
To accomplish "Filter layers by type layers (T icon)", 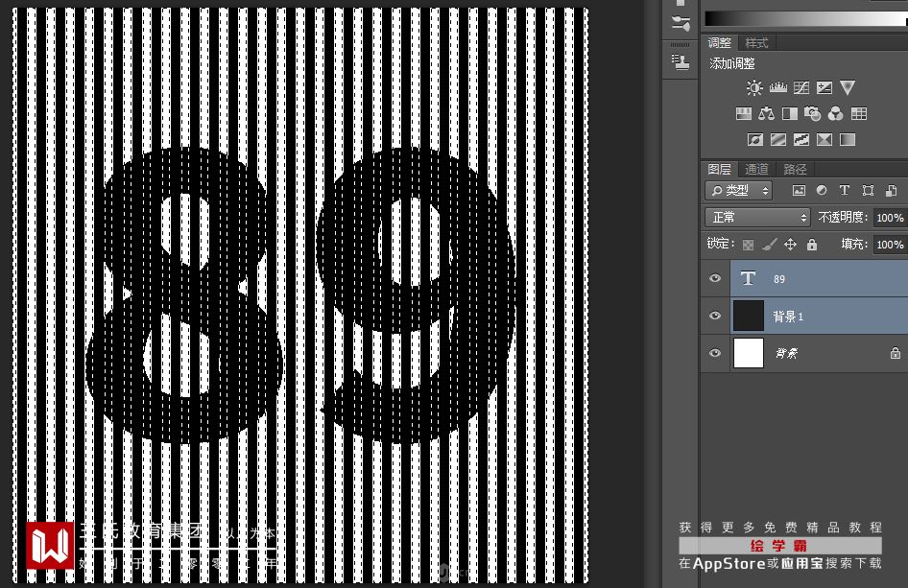I will pos(845,191).
